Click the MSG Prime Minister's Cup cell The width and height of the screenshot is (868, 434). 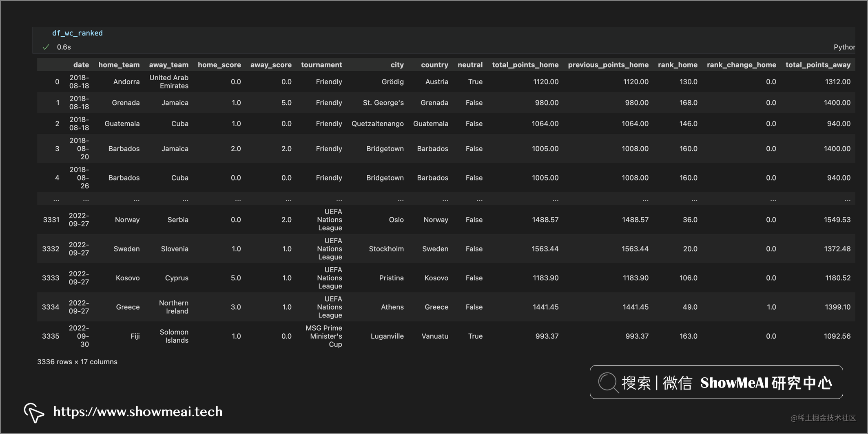click(x=324, y=336)
